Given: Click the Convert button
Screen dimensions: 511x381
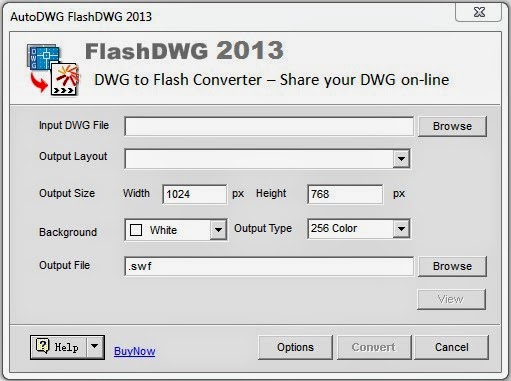Looking at the screenshot, I should point(374,347).
